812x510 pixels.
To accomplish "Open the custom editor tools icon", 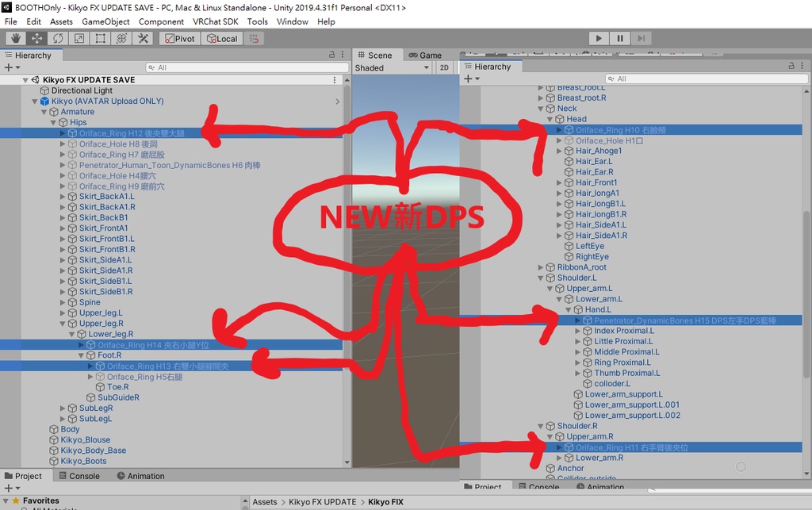I will pos(142,38).
